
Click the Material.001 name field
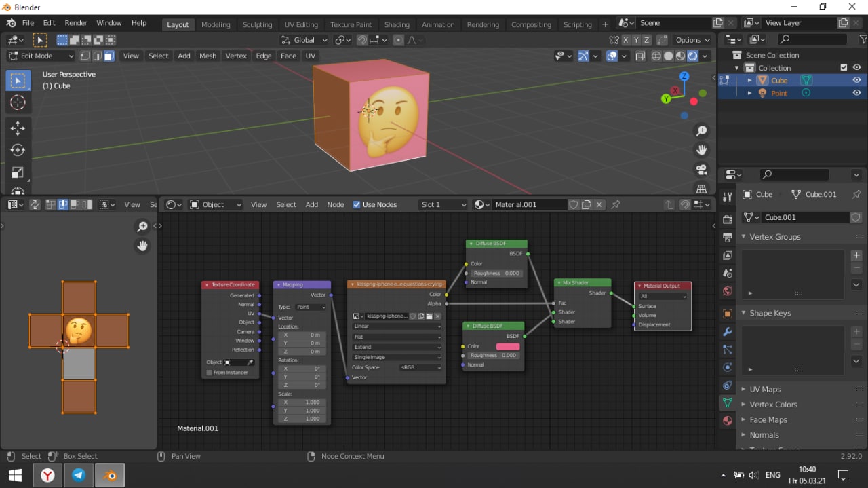tap(529, 204)
